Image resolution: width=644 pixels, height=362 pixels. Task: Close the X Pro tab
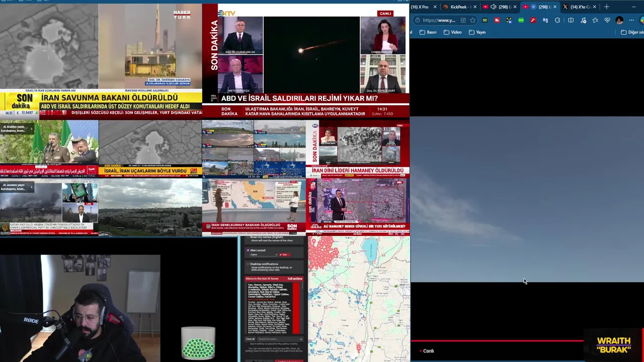(435, 7)
